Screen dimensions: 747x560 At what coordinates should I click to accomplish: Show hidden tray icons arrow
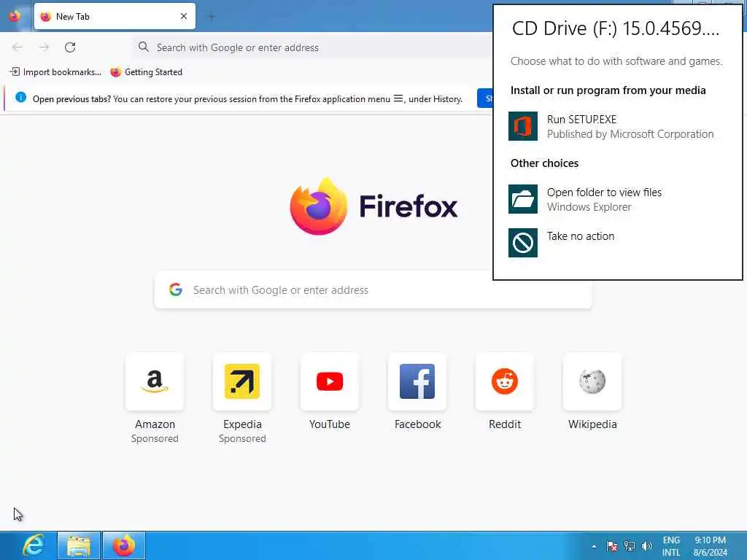coord(594,546)
